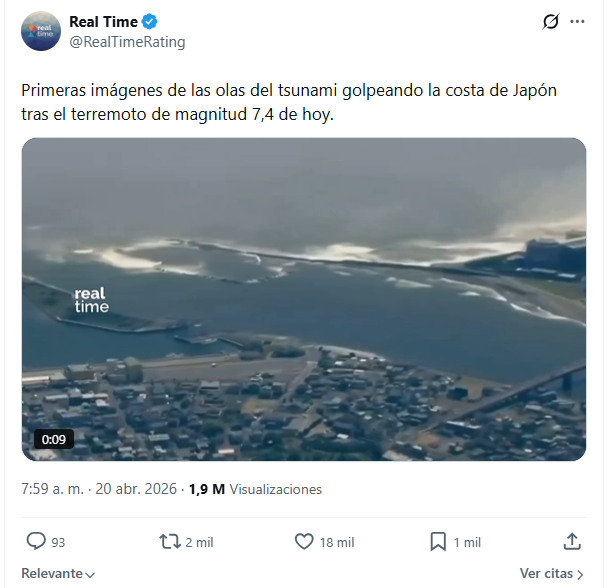608x588 pixels.
Task: Click the 1,9 M Visualizaciones count
Action: click(x=255, y=489)
